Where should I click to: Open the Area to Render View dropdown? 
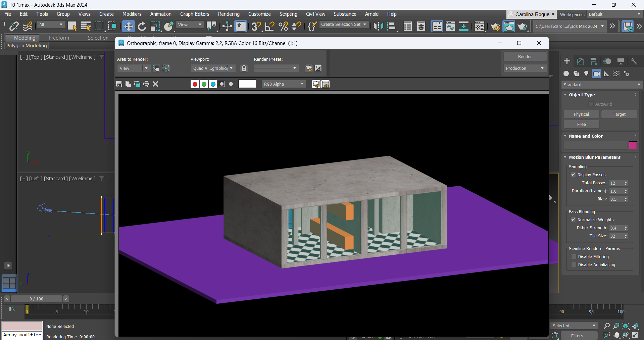coord(133,68)
